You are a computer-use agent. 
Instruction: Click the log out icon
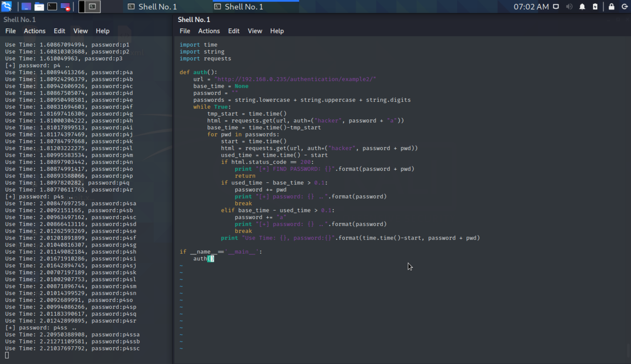624,7
